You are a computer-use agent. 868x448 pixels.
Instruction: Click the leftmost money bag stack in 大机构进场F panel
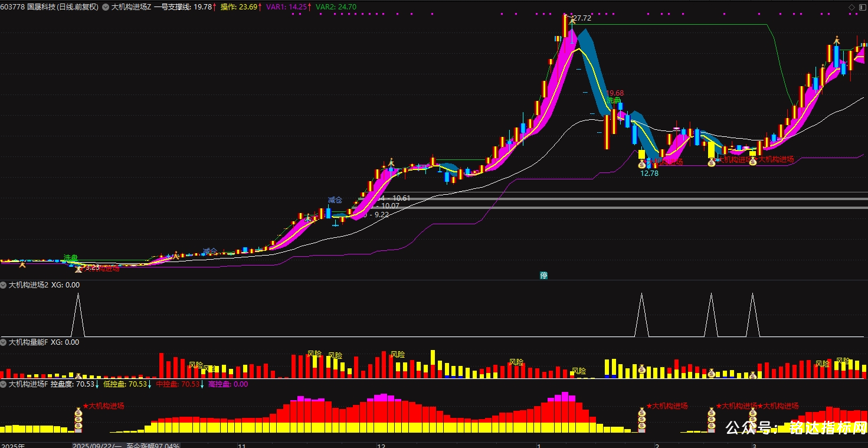(x=78, y=419)
